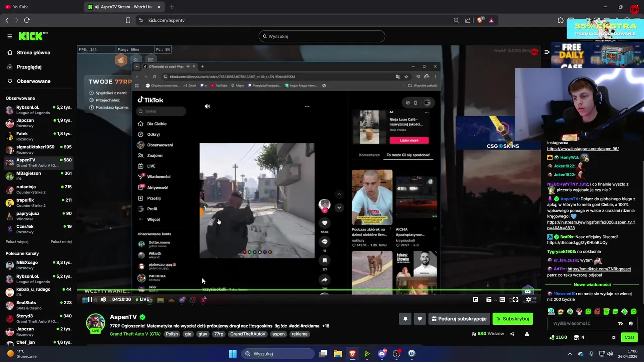Follow AspenTV with the heart button

coord(419,319)
